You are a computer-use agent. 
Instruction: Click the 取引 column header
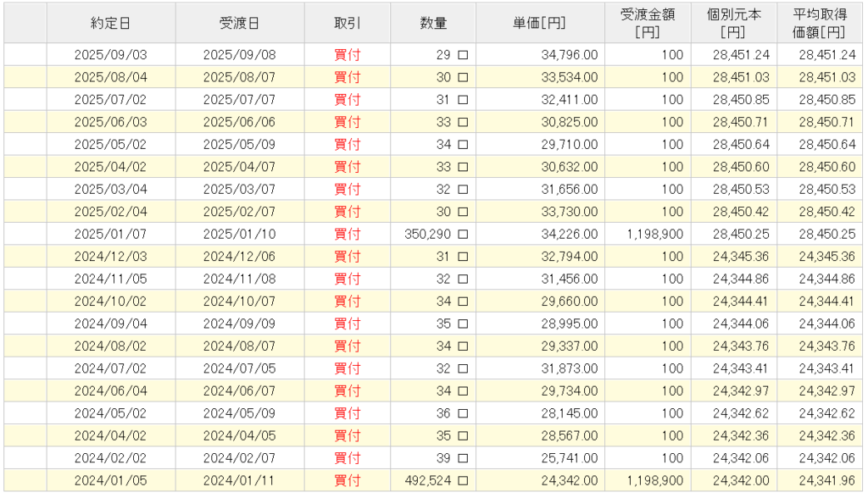tap(348, 24)
